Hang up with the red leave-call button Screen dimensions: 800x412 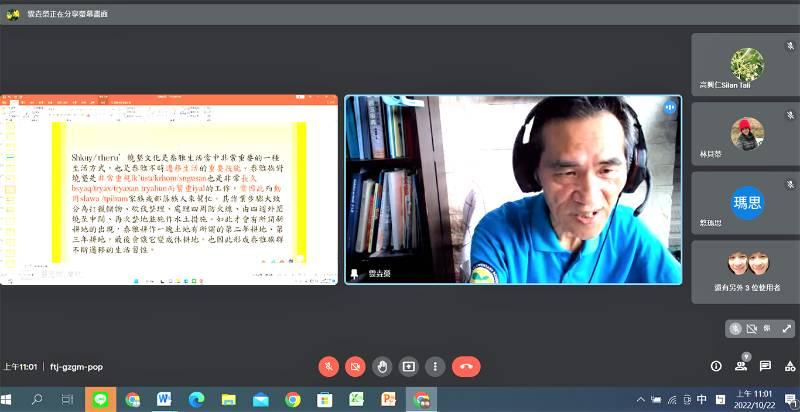(466, 367)
